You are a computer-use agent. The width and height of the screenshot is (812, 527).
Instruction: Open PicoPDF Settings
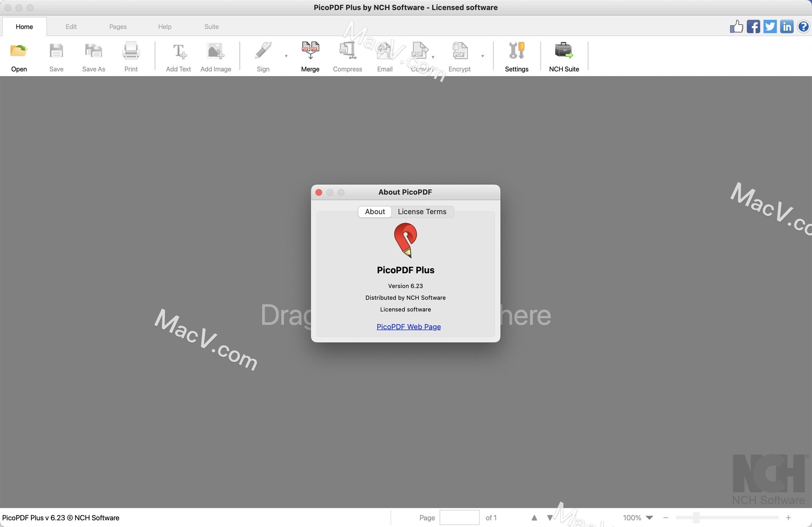coord(516,56)
